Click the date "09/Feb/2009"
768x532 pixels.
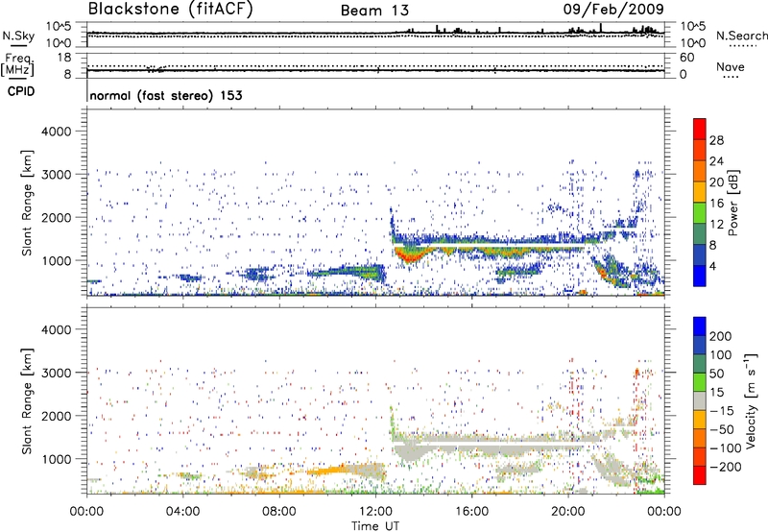[613, 10]
